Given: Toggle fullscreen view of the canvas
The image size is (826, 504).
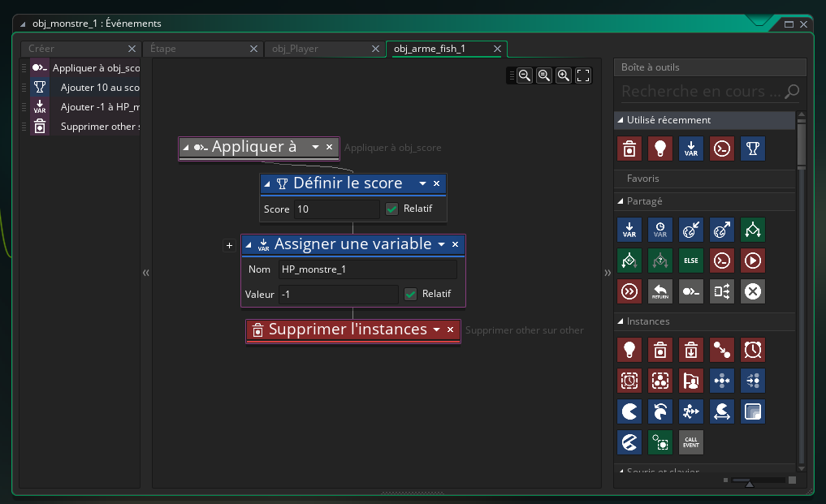Looking at the screenshot, I should coord(583,75).
